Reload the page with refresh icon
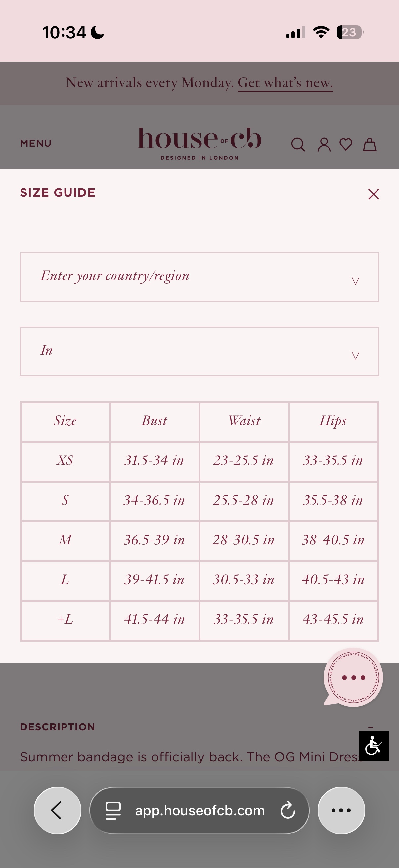 pos(288,810)
